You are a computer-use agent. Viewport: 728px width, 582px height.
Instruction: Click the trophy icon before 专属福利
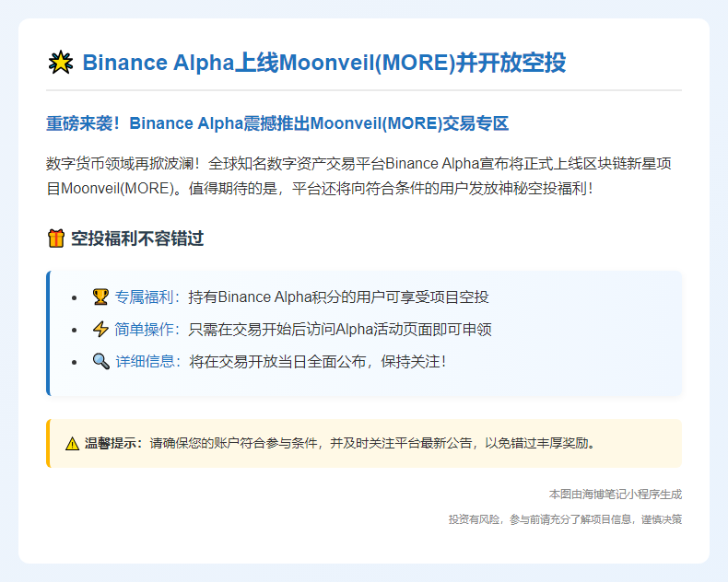pyautogui.click(x=100, y=297)
